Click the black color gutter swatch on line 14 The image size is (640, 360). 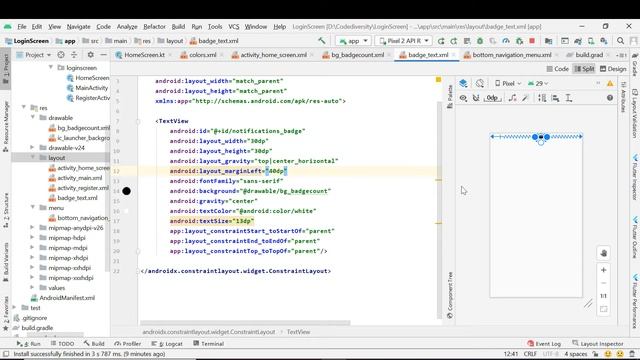pos(127,191)
